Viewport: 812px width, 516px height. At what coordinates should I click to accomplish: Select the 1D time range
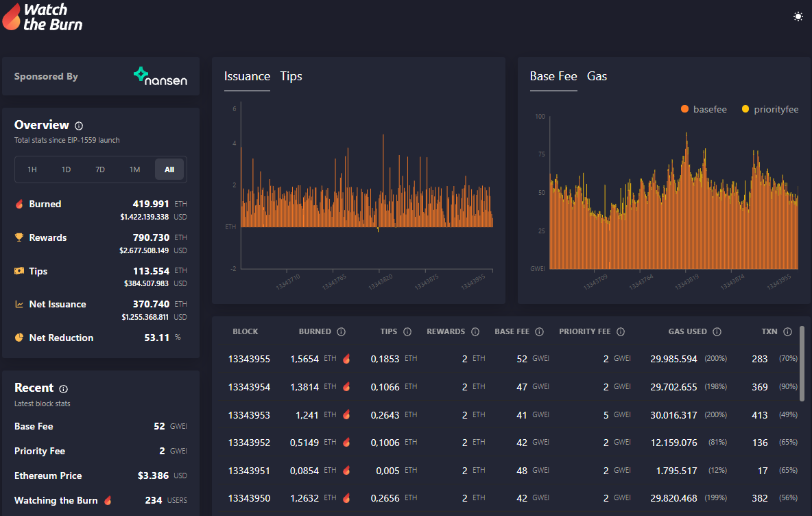tap(67, 169)
